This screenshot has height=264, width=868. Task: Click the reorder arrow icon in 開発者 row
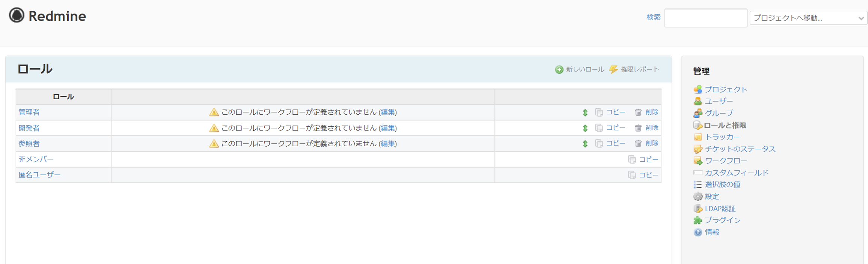(585, 128)
